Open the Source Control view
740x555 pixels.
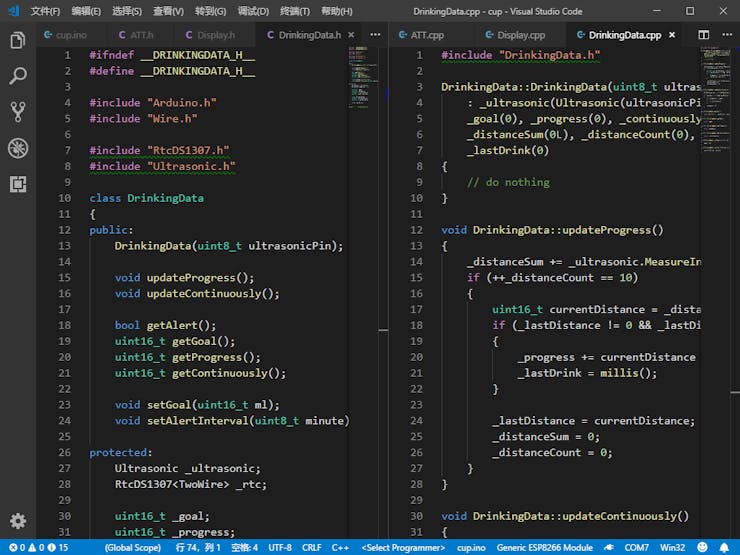tap(17, 111)
